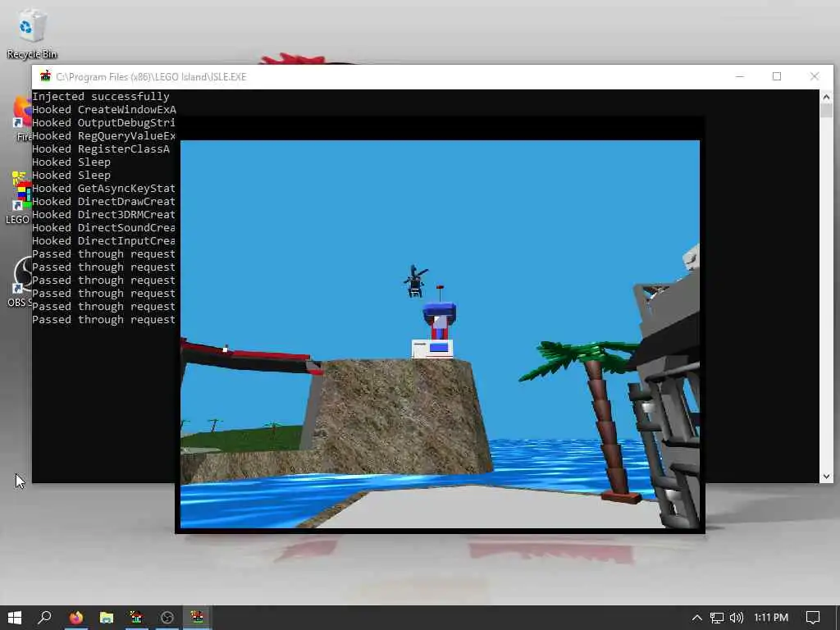Screen dimensions: 840x630
Task: Open the Firefox desktop shortcut icon
Action: pyautogui.click(x=23, y=119)
